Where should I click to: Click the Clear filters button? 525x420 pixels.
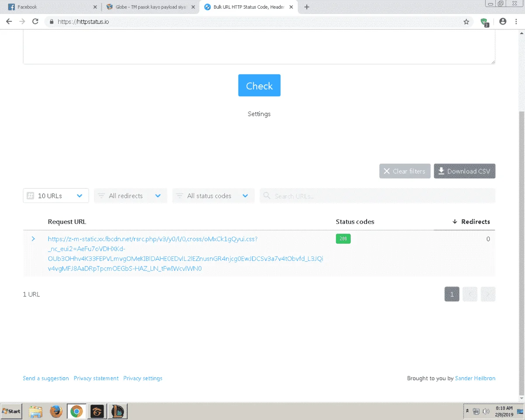pos(405,171)
